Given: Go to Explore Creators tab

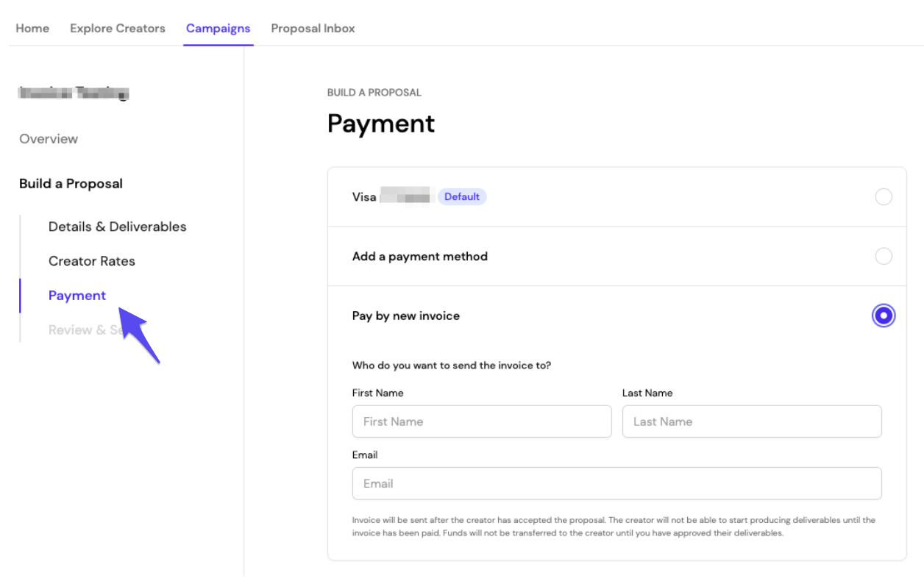Looking at the screenshot, I should 118,28.
